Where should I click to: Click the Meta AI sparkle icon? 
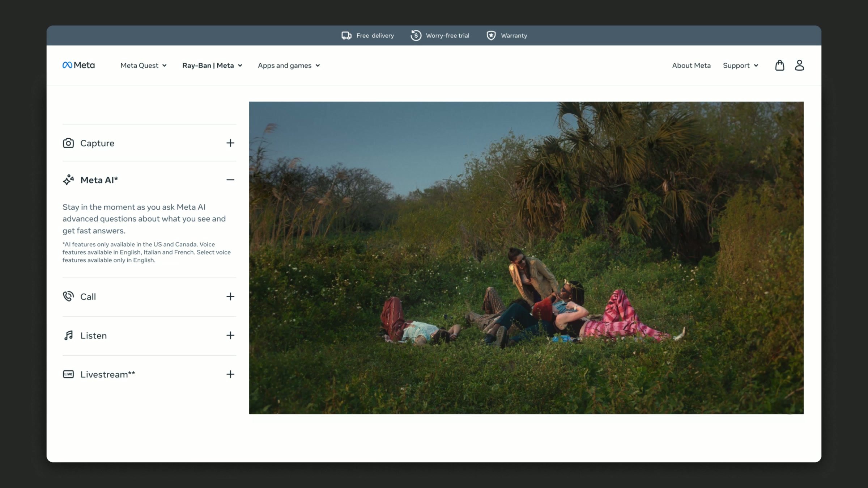68,180
